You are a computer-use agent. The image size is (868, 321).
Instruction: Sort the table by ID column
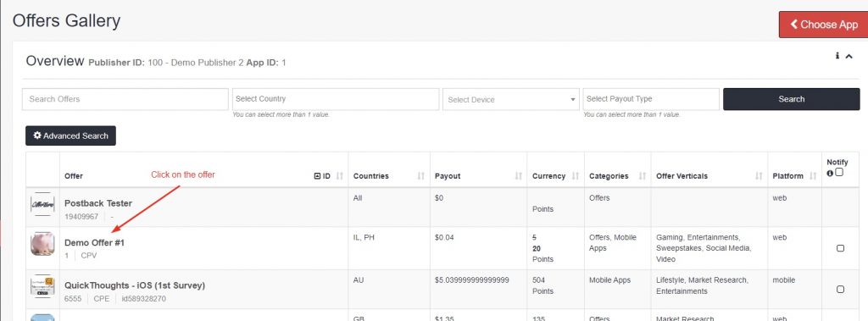pos(340,176)
